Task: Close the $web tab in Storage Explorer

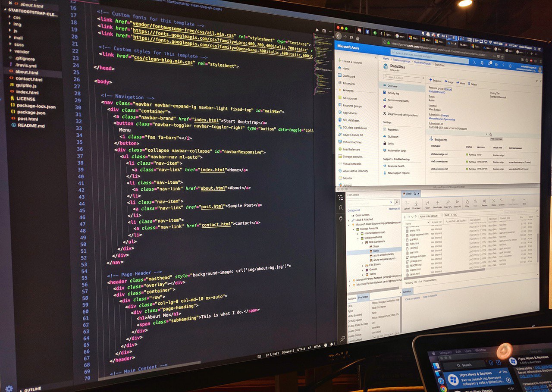Action: coord(418,194)
